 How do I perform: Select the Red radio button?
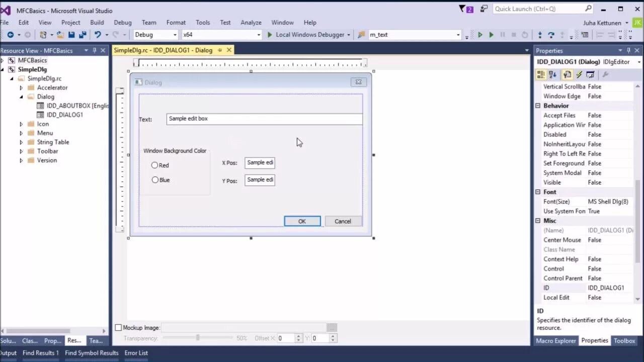click(155, 165)
